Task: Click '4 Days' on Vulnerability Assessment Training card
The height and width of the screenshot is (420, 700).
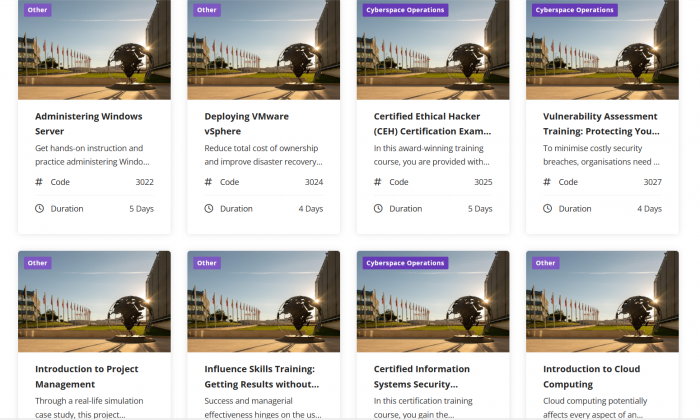Action: [x=650, y=209]
